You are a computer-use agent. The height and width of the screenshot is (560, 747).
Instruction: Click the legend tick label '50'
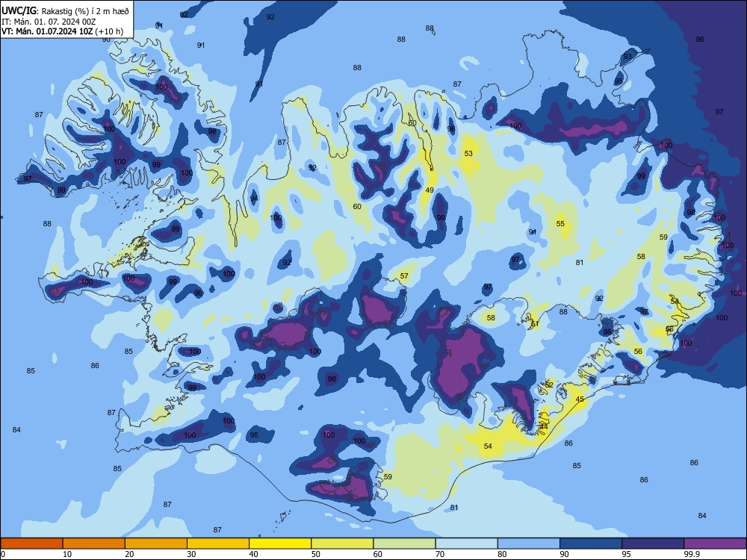coord(315,554)
